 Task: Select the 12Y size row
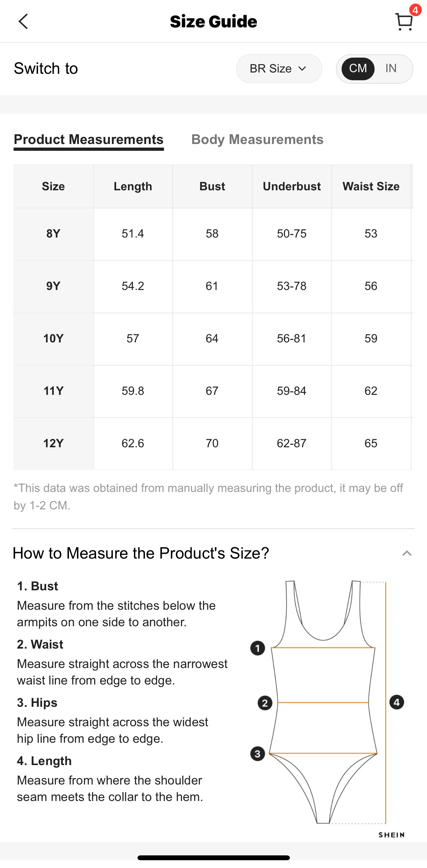[x=213, y=443]
